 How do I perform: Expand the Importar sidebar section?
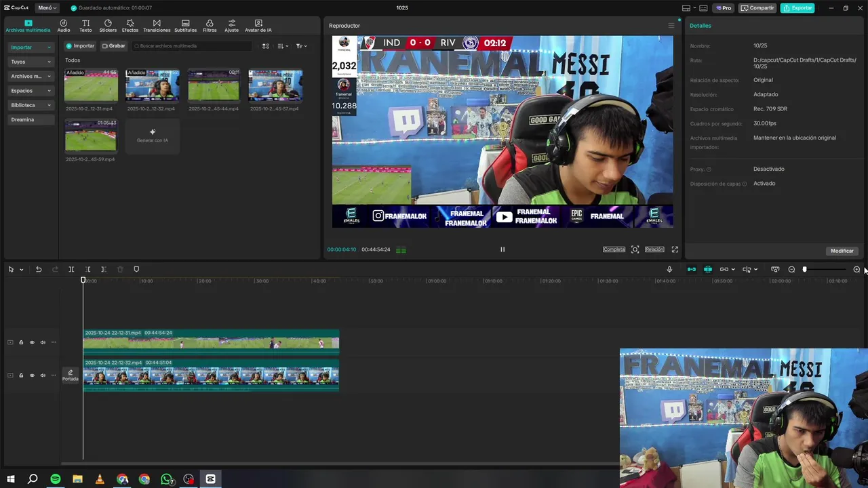pos(31,47)
